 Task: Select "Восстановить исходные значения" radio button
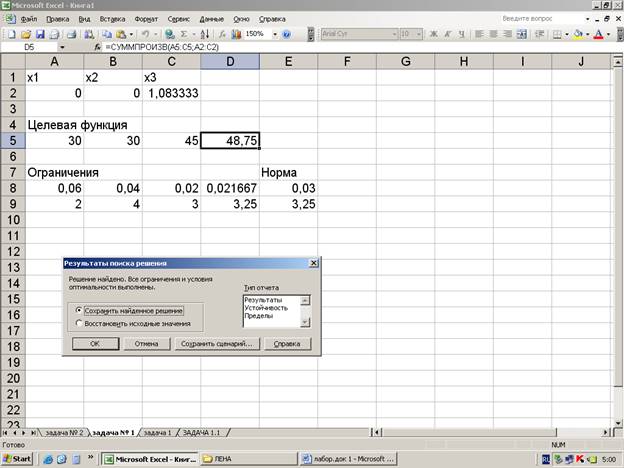[x=79, y=323]
